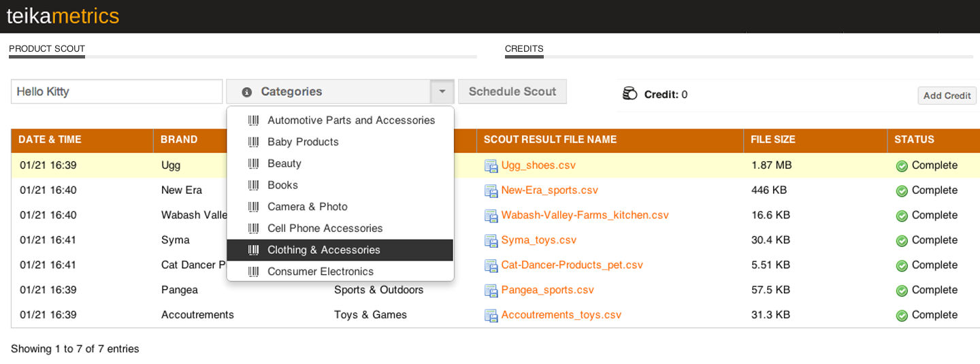Select Automotive Parts and Accessories category

click(x=340, y=120)
